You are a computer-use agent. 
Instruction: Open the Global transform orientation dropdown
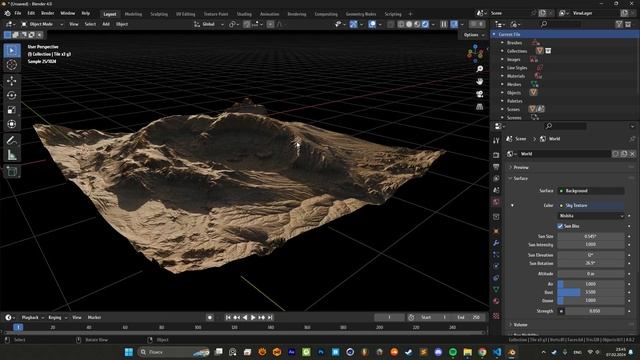click(x=209, y=24)
